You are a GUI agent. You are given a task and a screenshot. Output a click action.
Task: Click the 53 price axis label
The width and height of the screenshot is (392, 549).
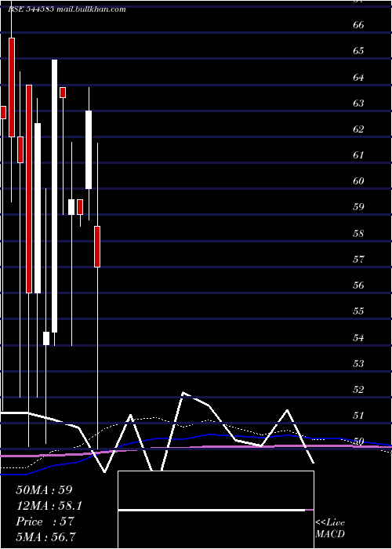[358, 363]
